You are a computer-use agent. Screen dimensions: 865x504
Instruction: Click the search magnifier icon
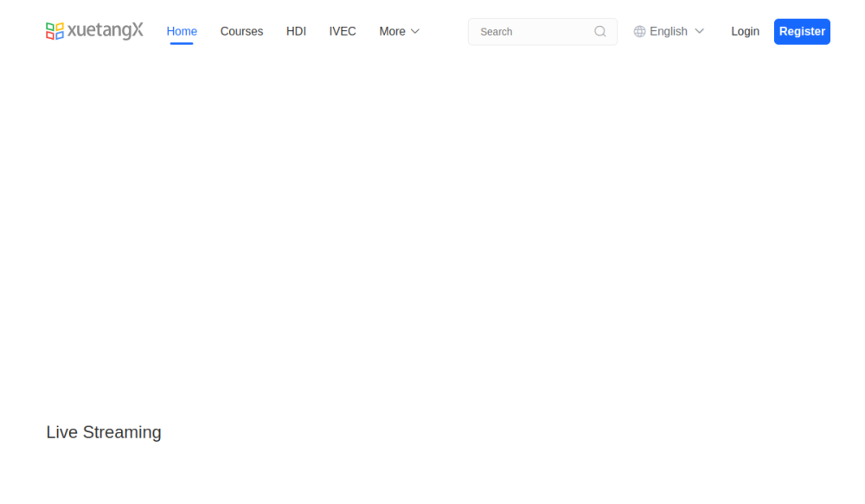pos(600,31)
